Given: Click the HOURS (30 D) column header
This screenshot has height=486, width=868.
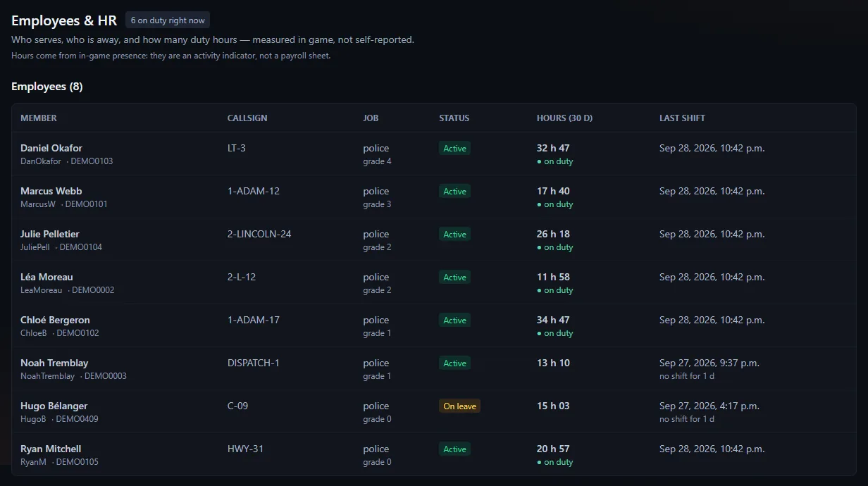Looking at the screenshot, I should tap(564, 118).
